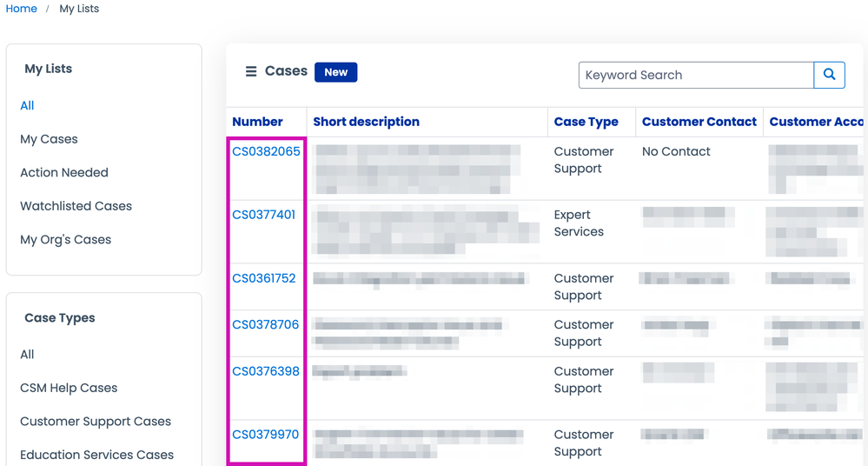Type in the Keyword Search field

(x=695, y=75)
